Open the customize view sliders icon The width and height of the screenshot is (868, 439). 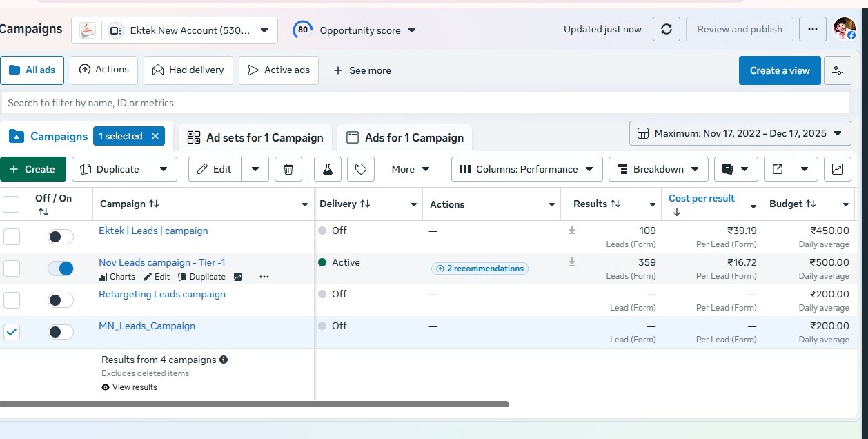837,70
